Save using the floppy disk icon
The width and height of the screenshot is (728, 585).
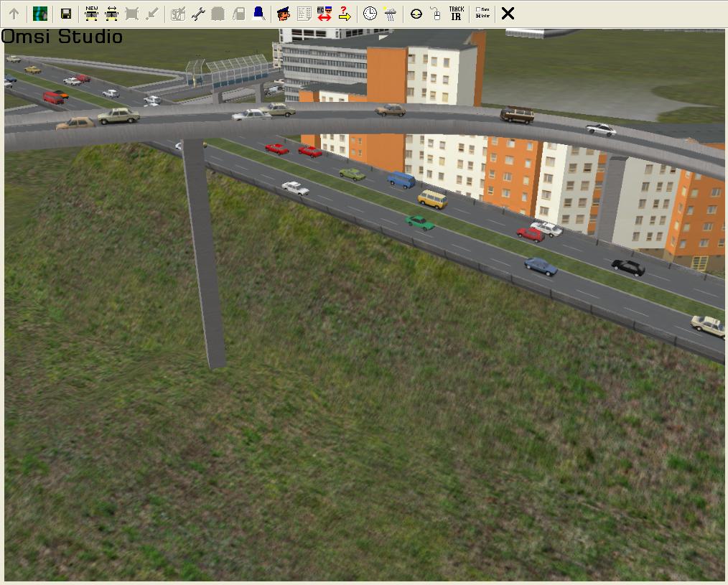[x=66, y=14]
